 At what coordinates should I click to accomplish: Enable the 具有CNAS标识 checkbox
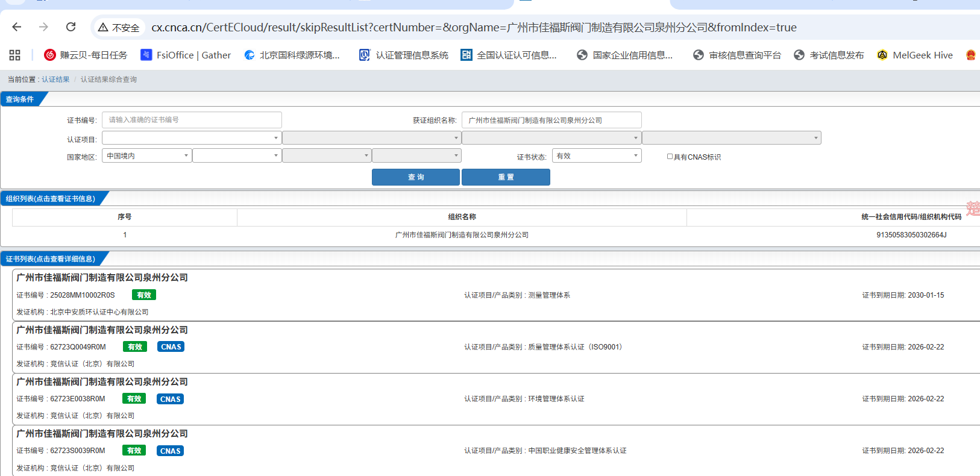pos(670,157)
